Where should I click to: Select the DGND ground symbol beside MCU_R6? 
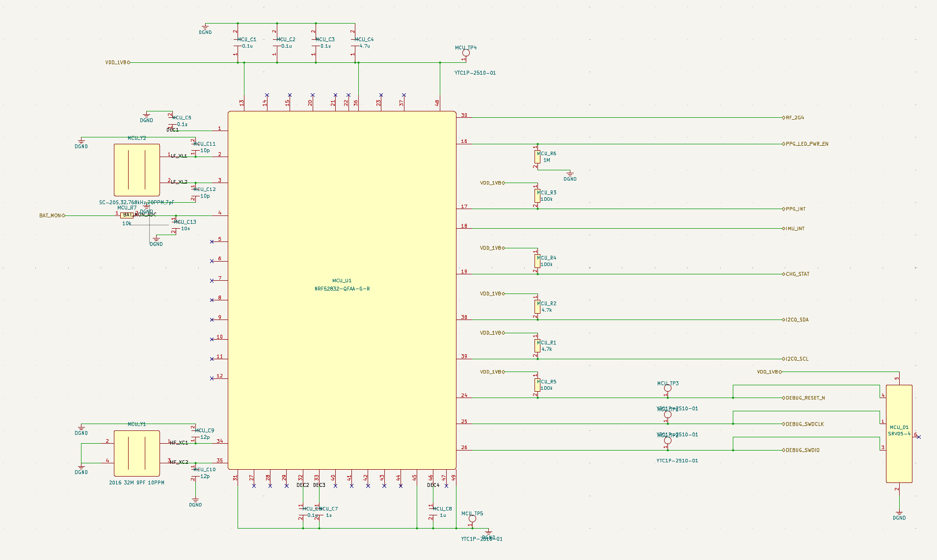(x=570, y=176)
